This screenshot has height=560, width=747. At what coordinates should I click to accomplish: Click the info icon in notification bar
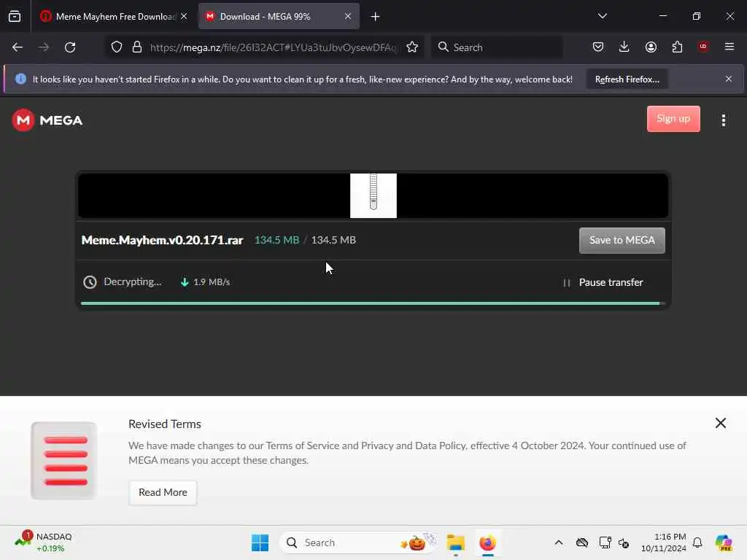pyautogui.click(x=20, y=79)
